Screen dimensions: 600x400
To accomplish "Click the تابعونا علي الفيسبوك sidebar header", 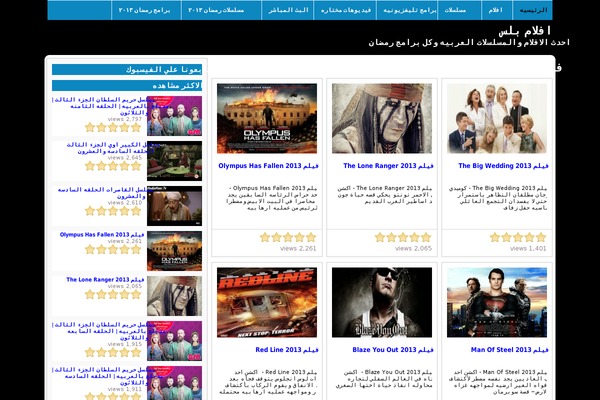I will tap(127, 70).
